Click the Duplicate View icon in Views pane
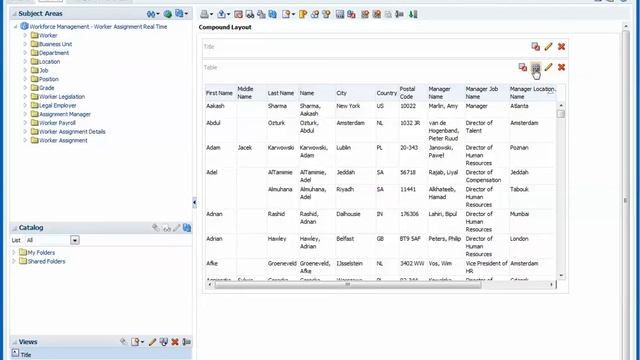This screenshot has width=640, height=360. [x=164, y=342]
